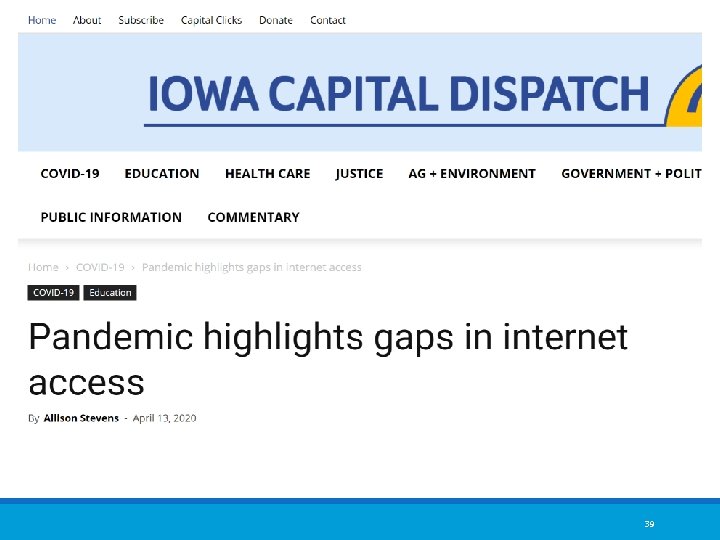
Task: Open author Allison Stevens' page
Action: [x=81, y=418]
